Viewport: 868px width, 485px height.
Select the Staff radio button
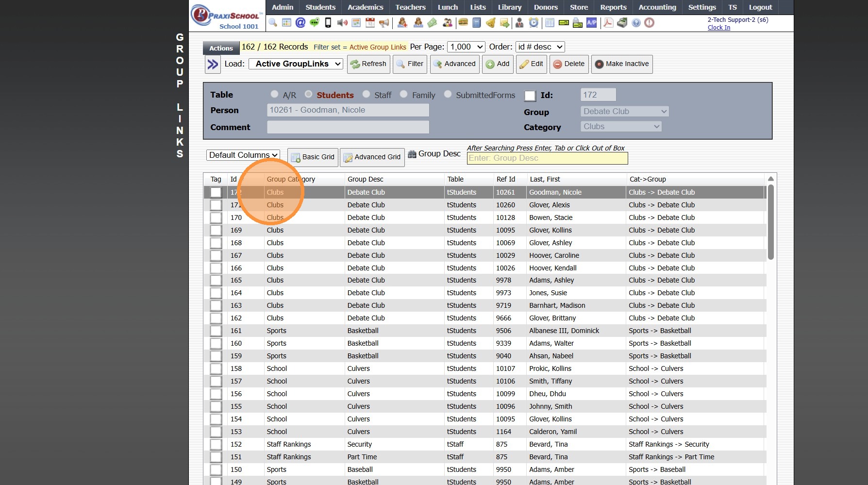(367, 94)
